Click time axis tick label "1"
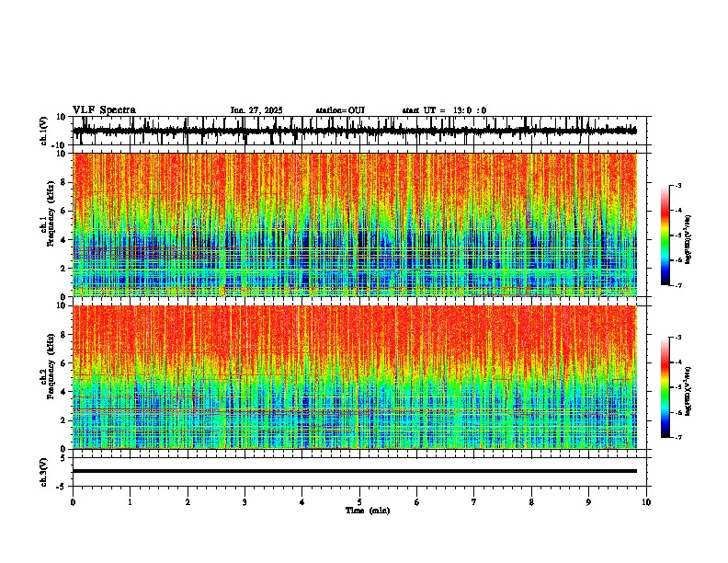Viewport: 728px width, 563px height. (x=130, y=502)
